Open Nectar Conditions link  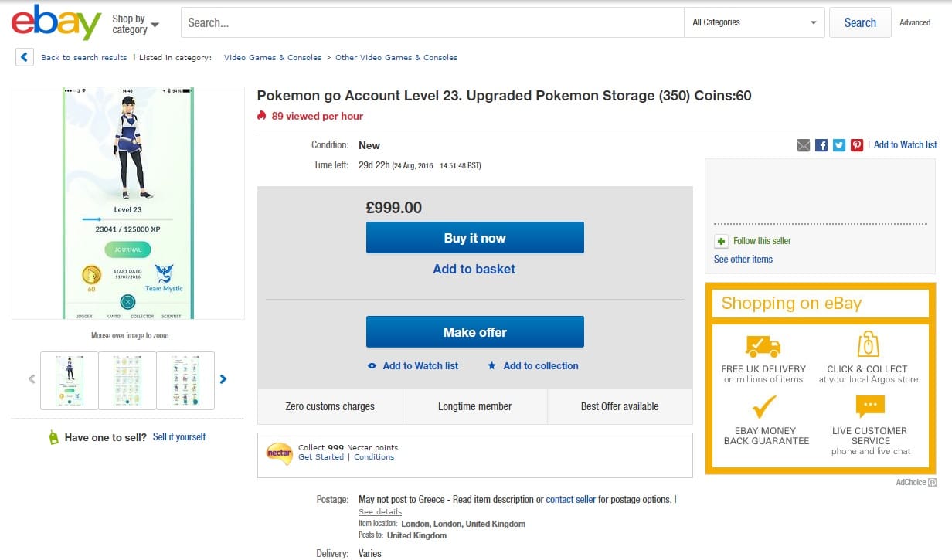(x=374, y=457)
